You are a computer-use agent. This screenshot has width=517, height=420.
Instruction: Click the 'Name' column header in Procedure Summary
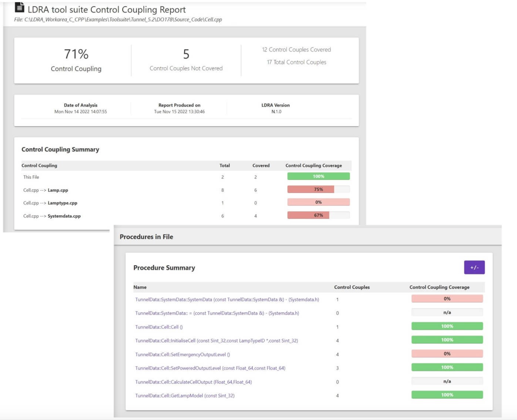point(140,287)
